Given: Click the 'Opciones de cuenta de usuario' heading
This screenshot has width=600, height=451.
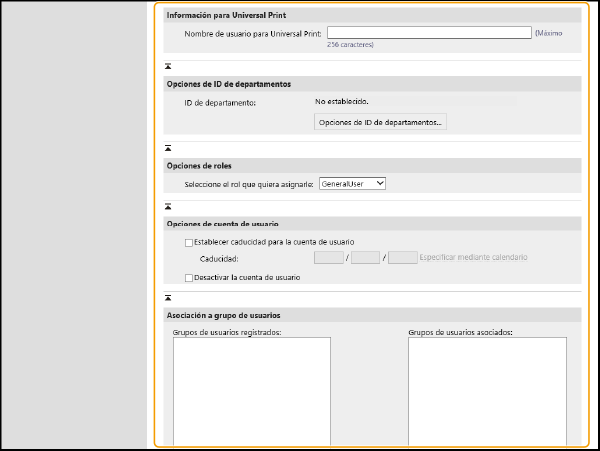Looking at the screenshot, I should (222, 223).
